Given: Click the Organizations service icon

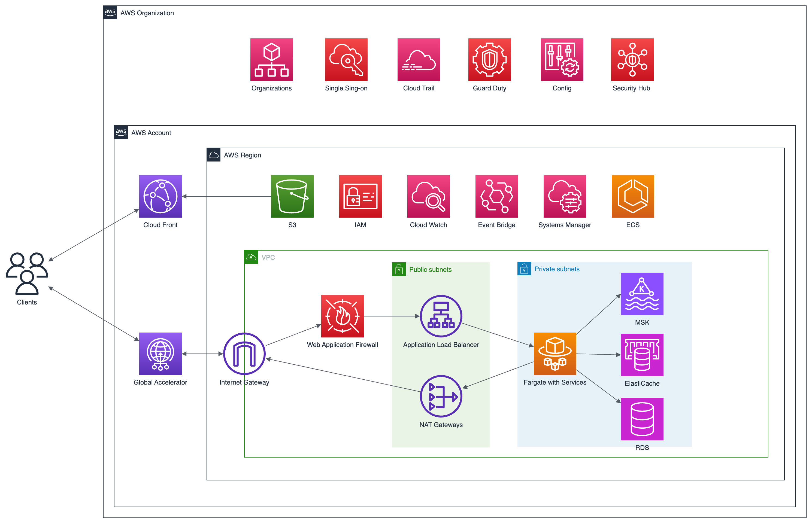Looking at the screenshot, I should pos(271,60).
